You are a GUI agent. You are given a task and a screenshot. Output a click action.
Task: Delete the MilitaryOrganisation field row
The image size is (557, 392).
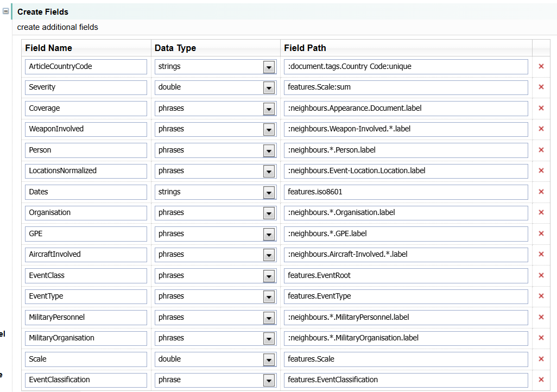(x=541, y=338)
